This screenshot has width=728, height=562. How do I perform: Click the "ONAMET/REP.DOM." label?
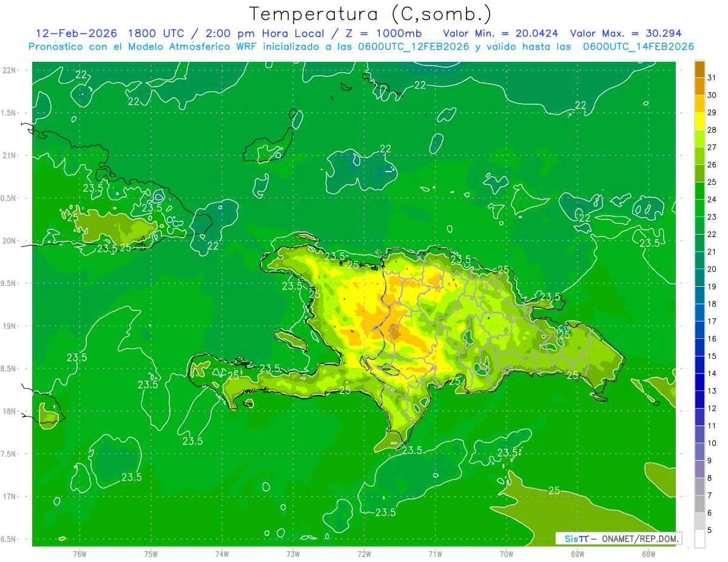pyautogui.click(x=639, y=538)
